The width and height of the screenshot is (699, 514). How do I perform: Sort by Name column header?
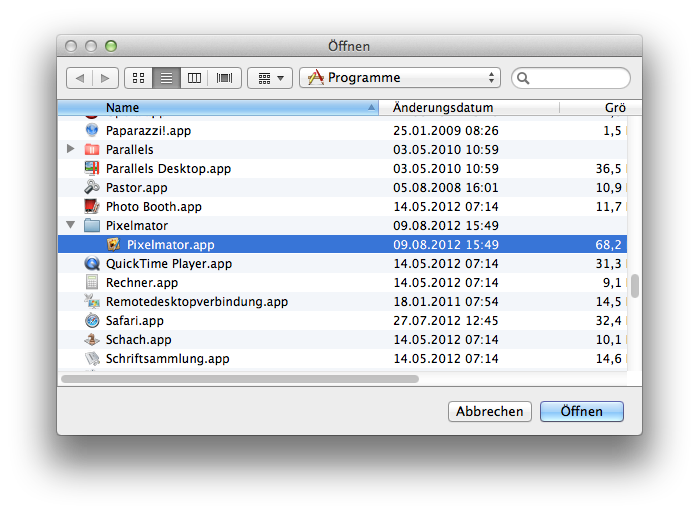pos(220,107)
